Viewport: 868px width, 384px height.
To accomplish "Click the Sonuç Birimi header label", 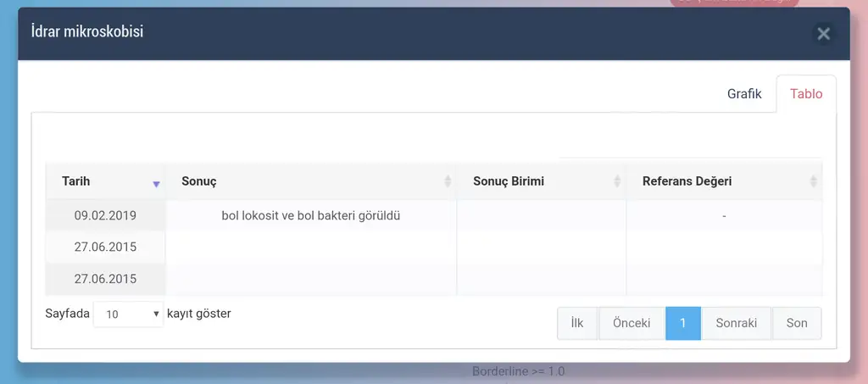I will (x=509, y=181).
